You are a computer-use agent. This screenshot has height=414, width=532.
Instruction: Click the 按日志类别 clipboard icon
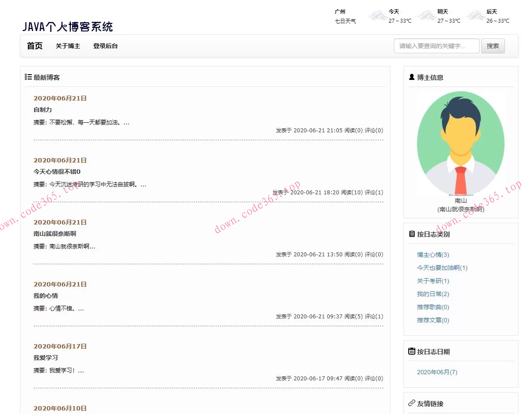pyautogui.click(x=411, y=234)
